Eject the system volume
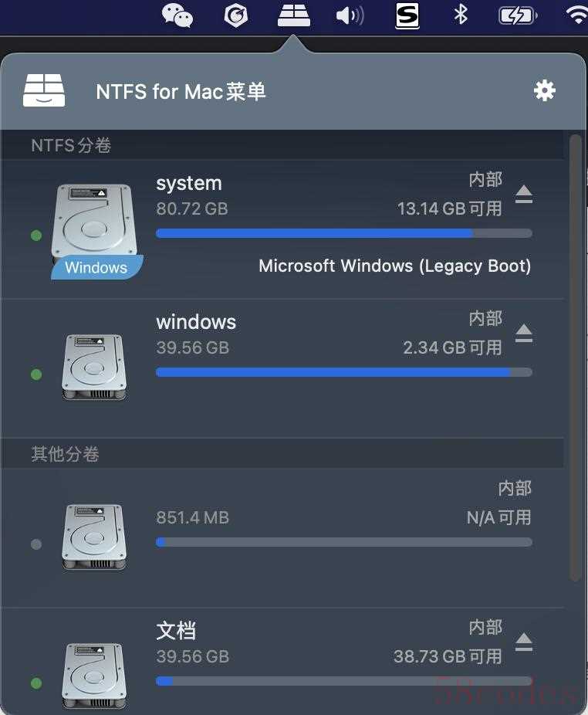This screenshot has width=588, height=715. [524, 193]
